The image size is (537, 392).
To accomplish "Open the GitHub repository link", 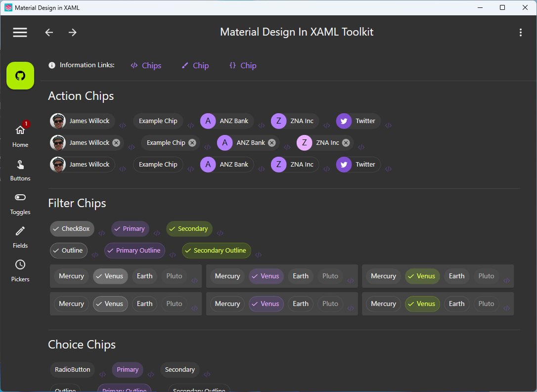I will [x=20, y=75].
